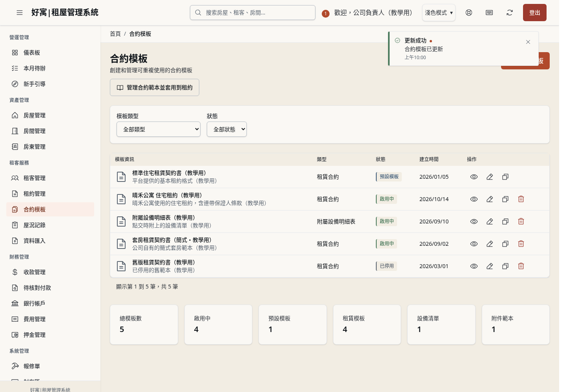View the 舊版租賃契約書 template via eye icon
The height and width of the screenshot is (392, 565).
(474, 266)
